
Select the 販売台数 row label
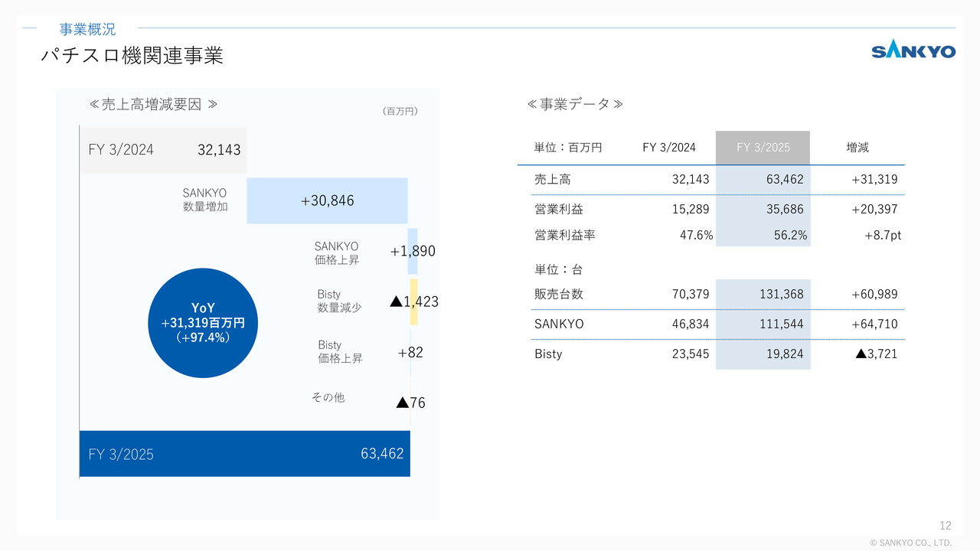click(x=559, y=295)
